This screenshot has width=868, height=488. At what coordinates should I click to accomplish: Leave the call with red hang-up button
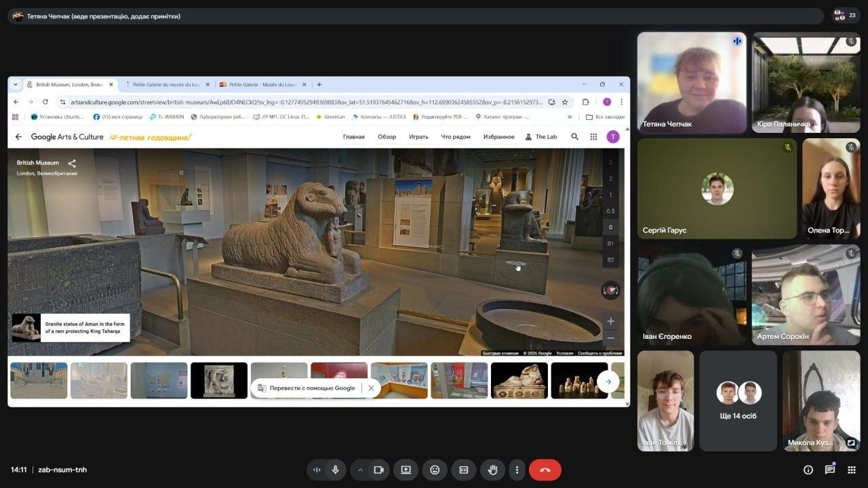click(545, 470)
